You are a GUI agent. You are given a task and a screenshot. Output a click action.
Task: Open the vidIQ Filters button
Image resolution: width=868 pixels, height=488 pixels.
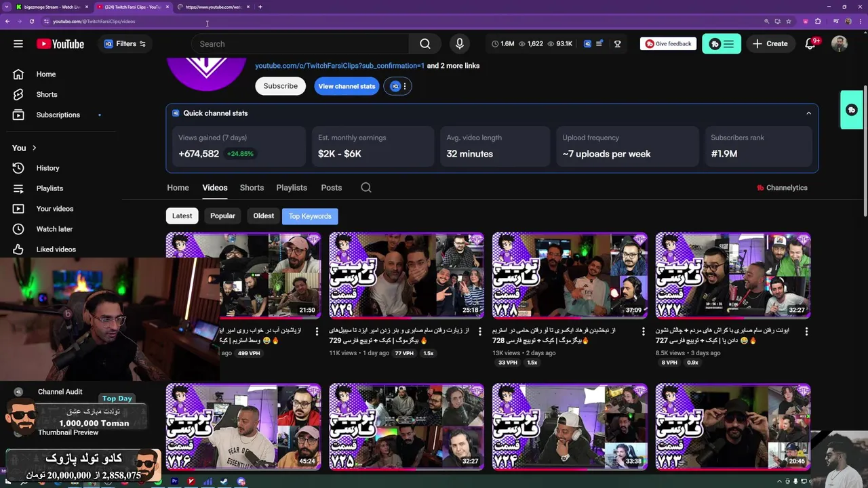point(125,44)
